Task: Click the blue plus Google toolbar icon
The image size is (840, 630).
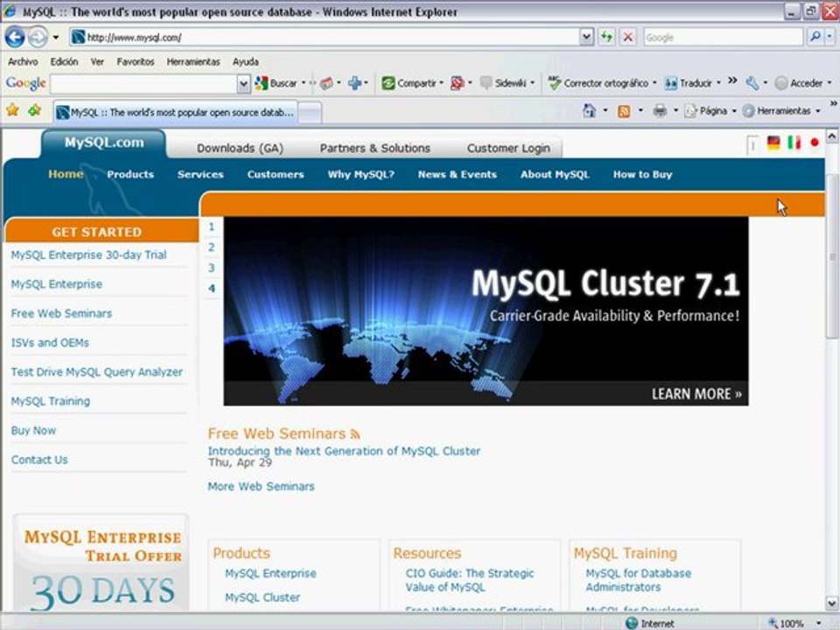Action: point(354,83)
